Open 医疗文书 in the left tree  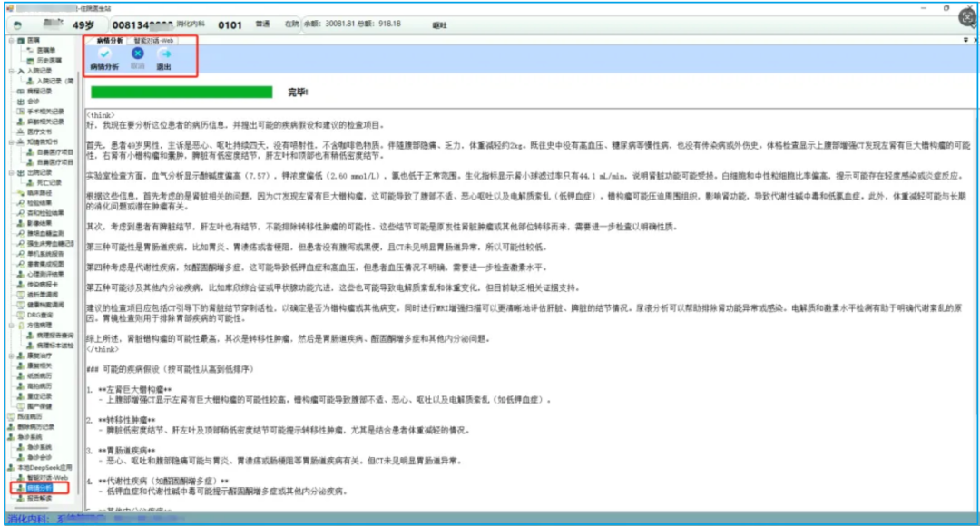coord(39,131)
